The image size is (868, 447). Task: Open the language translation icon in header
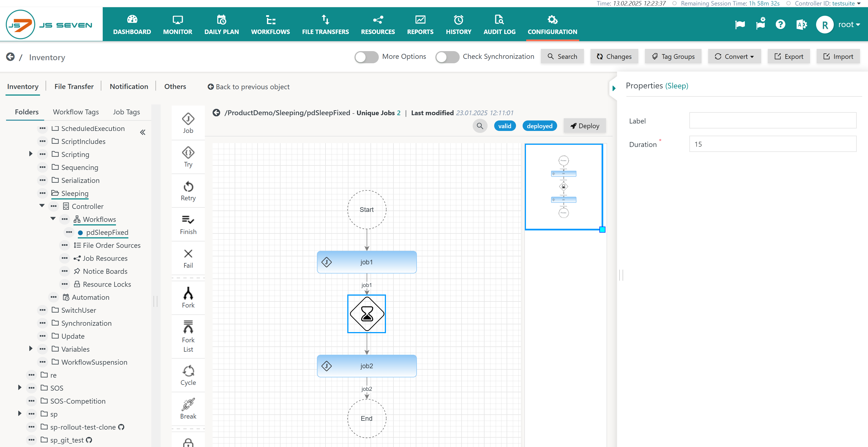click(x=801, y=24)
